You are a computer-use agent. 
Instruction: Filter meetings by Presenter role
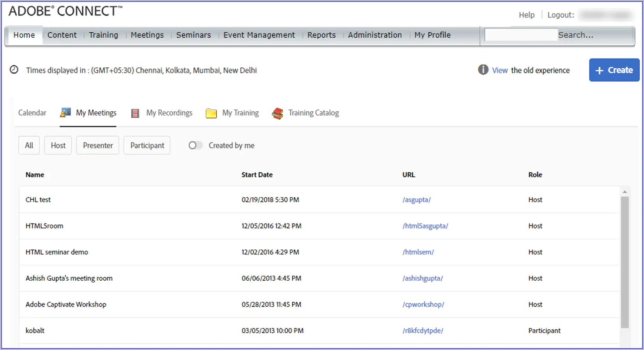click(98, 145)
